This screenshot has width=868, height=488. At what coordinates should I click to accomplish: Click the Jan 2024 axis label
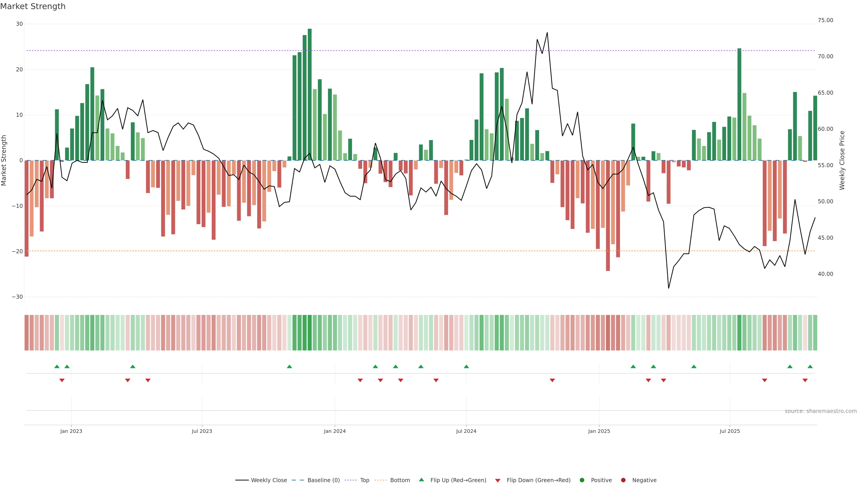tap(335, 431)
